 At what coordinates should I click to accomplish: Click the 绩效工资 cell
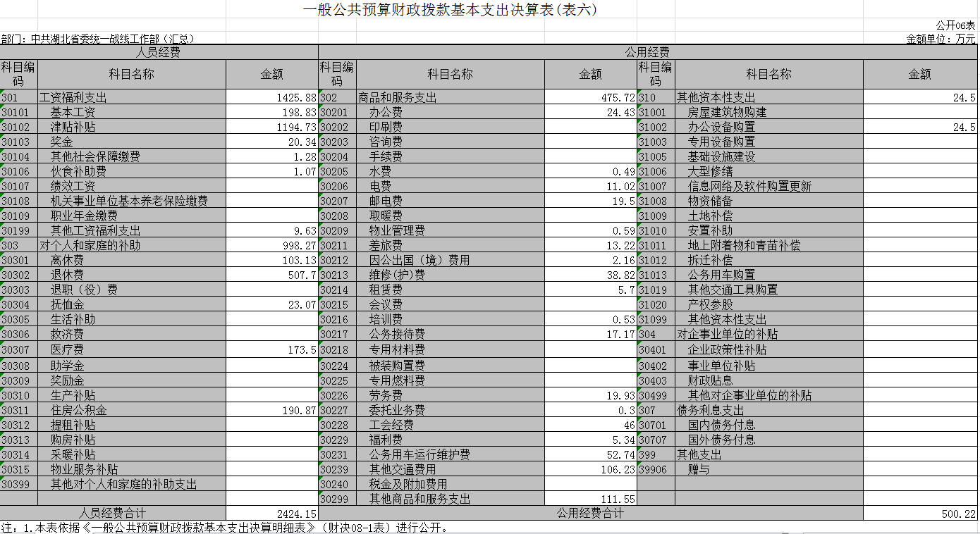132,186
